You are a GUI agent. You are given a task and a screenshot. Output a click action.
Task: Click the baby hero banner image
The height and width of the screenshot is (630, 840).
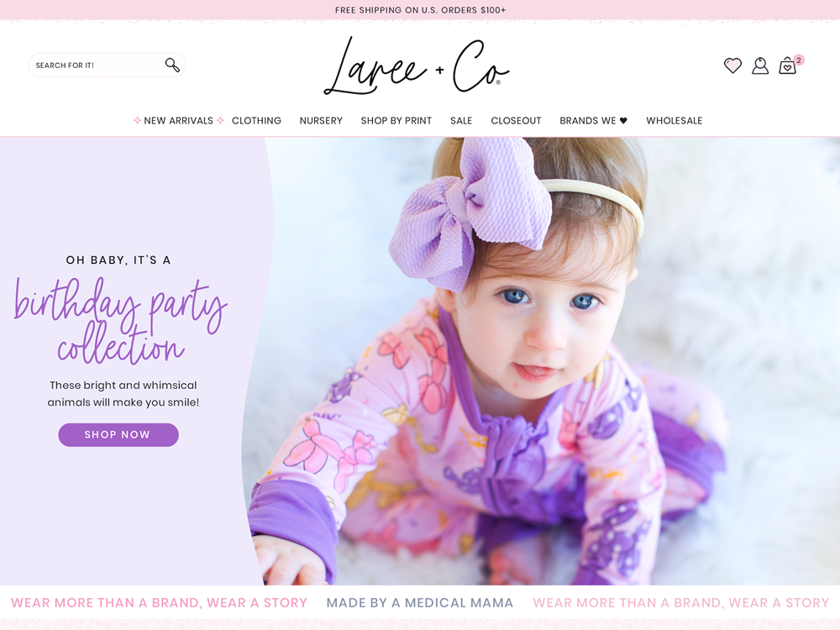[x=541, y=360]
